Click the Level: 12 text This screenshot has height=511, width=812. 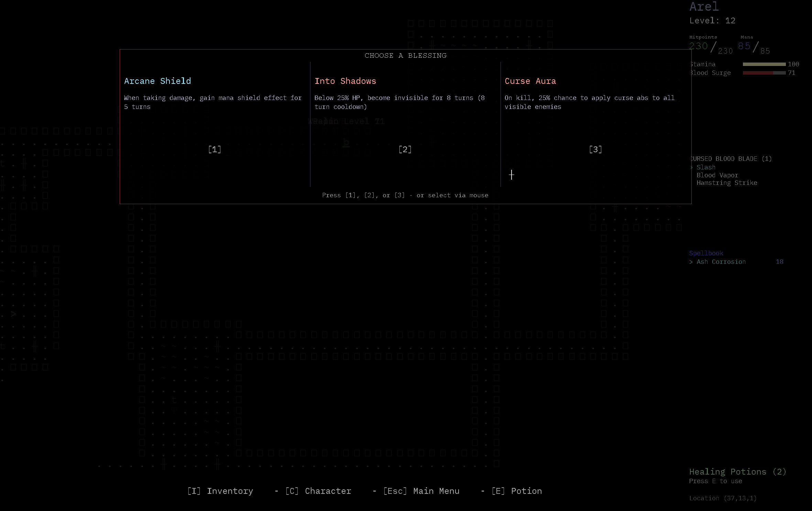pos(712,21)
